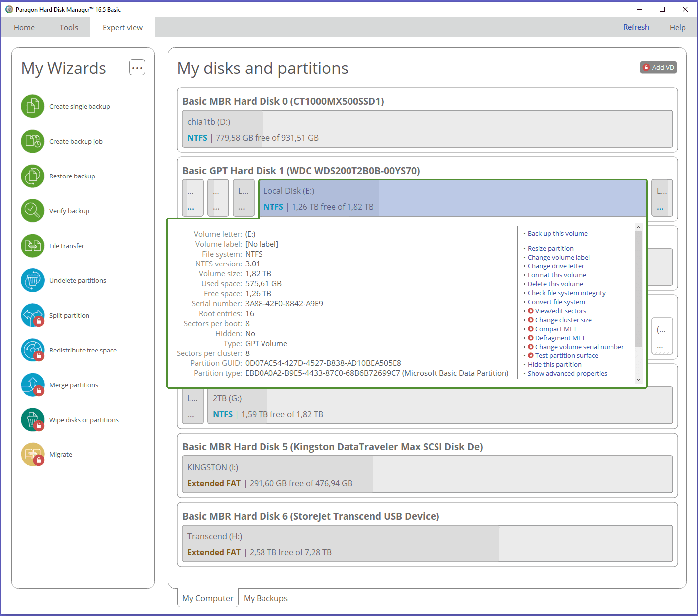Launch the Migrate wizard icon
Image resolution: width=698 pixels, height=616 pixels.
(x=33, y=454)
